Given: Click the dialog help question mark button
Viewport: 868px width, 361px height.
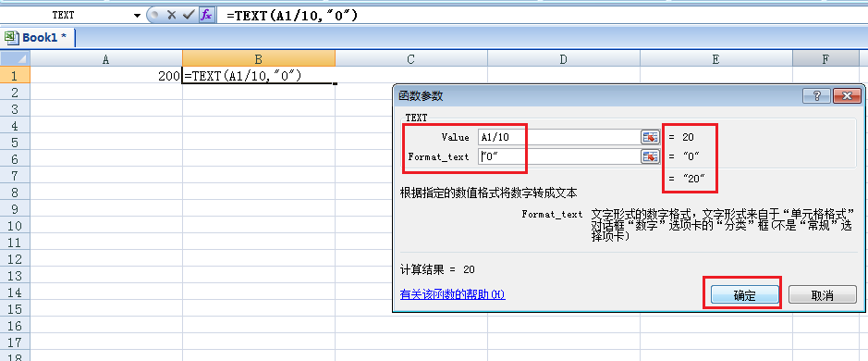Looking at the screenshot, I should (816, 95).
